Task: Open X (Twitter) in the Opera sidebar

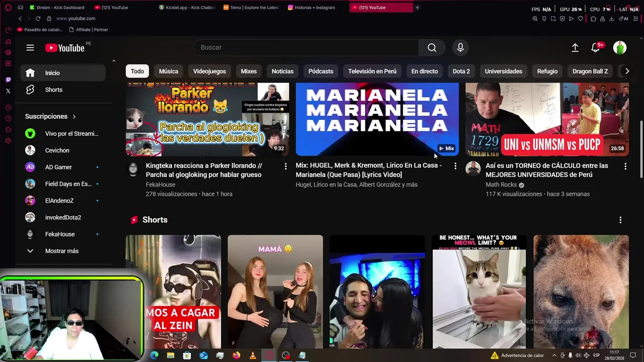Action: (8, 91)
